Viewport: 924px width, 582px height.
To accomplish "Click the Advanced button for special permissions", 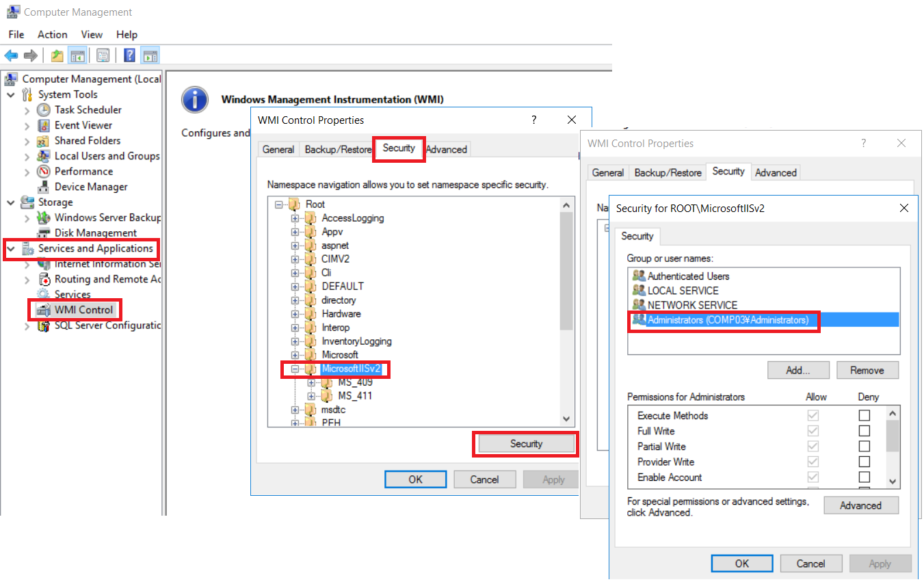I will [861, 505].
